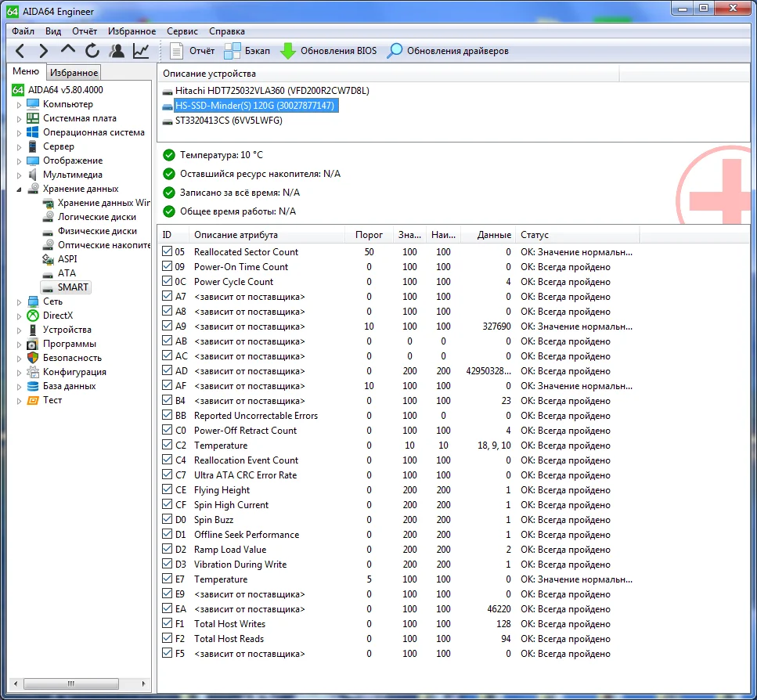
Task: Uncheck the 05 Reallocated Sector Count checkbox
Action: tap(167, 251)
